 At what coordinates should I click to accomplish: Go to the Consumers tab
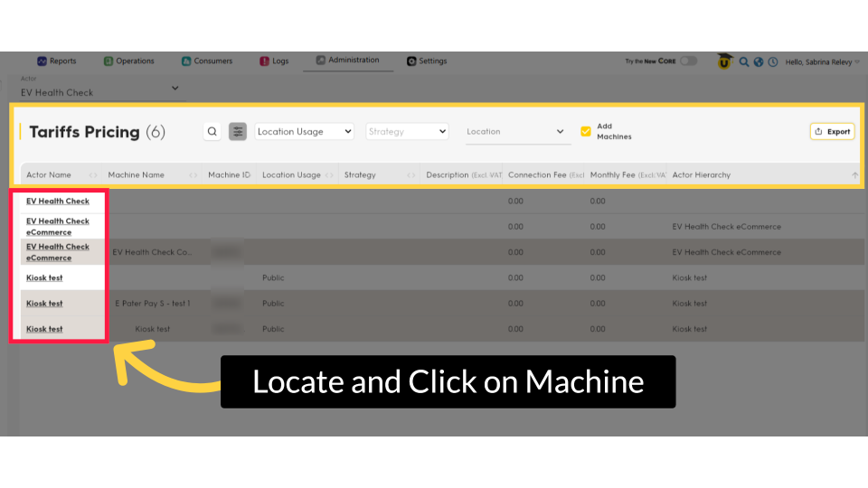coord(206,61)
